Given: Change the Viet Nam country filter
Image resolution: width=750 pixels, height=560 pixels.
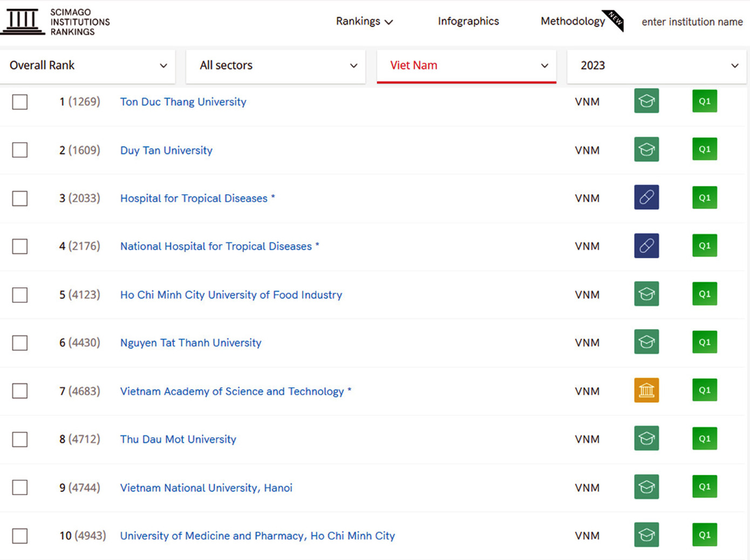Looking at the screenshot, I should click(467, 65).
